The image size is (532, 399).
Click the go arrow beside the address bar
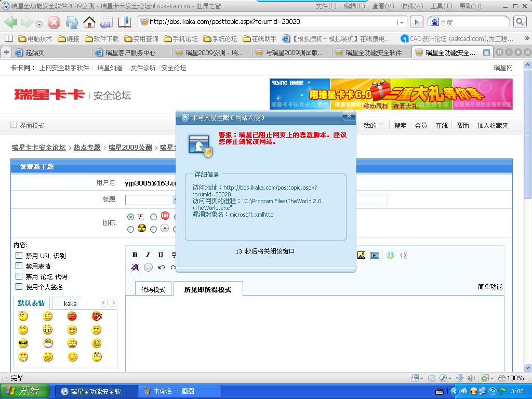(417, 22)
